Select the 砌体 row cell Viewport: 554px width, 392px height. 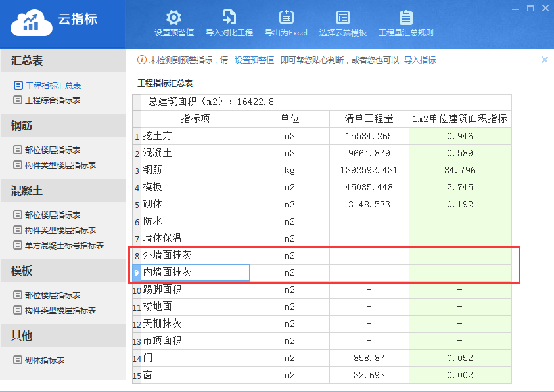coord(195,204)
